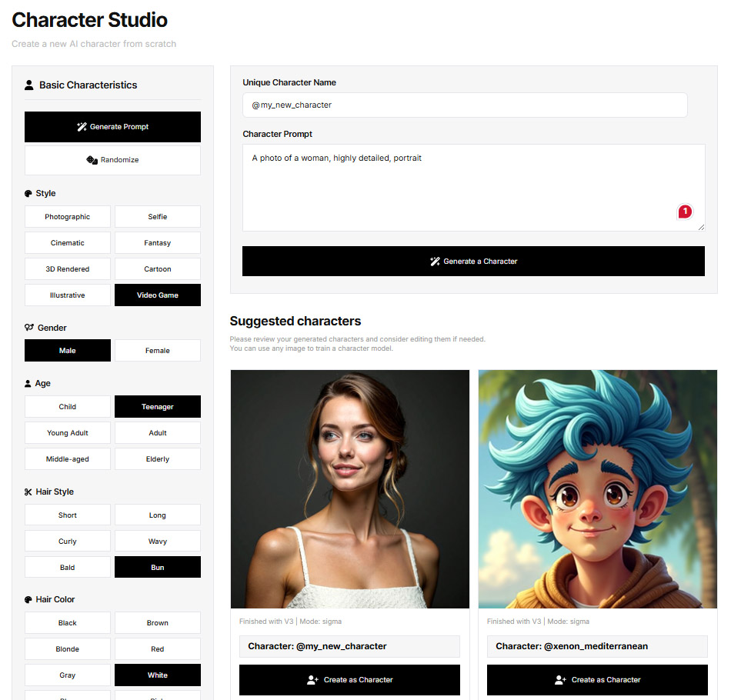731x700 pixels.
Task: Select the Cartoon style option
Action: tap(157, 268)
